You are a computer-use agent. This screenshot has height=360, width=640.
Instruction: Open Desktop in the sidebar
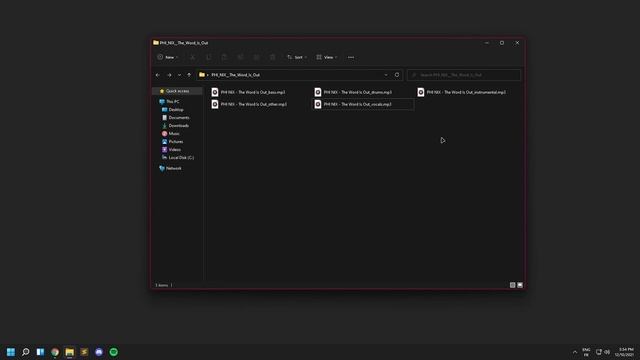pyautogui.click(x=176, y=110)
